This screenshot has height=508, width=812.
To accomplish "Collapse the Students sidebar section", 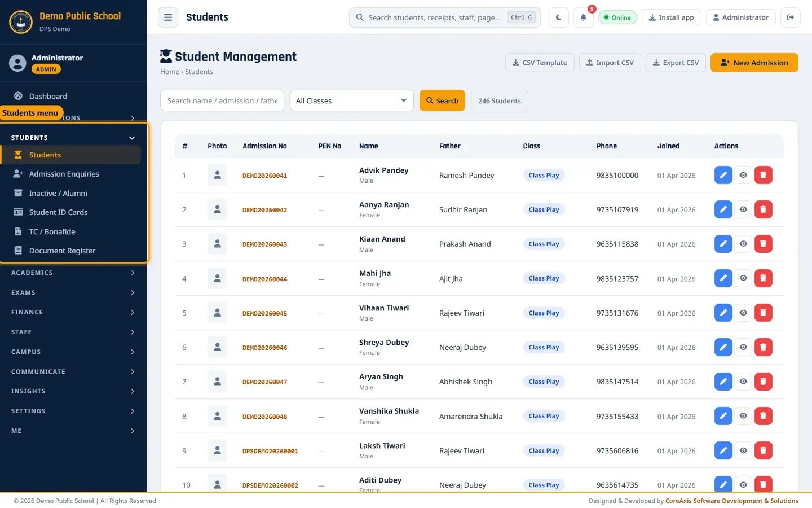I will [x=73, y=138].
